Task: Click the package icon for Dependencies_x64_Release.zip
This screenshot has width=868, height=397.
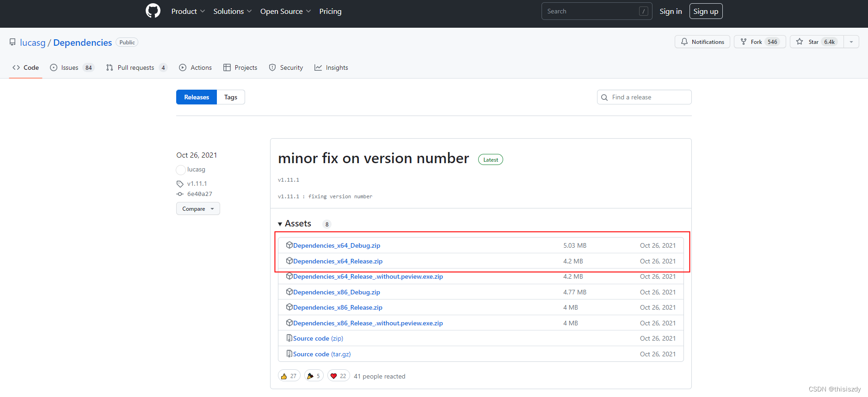Action: (289, 261)
